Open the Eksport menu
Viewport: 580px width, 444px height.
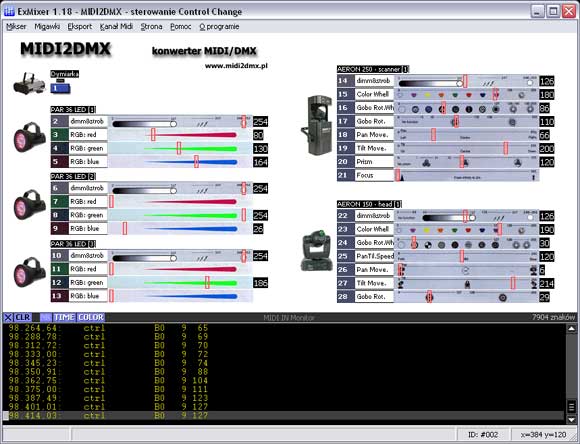80,27
